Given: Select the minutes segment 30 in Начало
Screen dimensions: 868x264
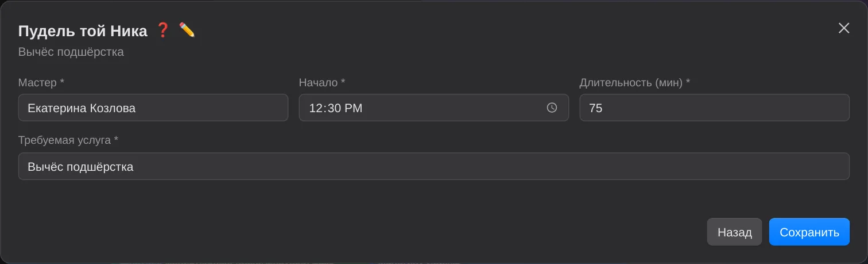Looking at the screenshot, I should click(333, 108).
